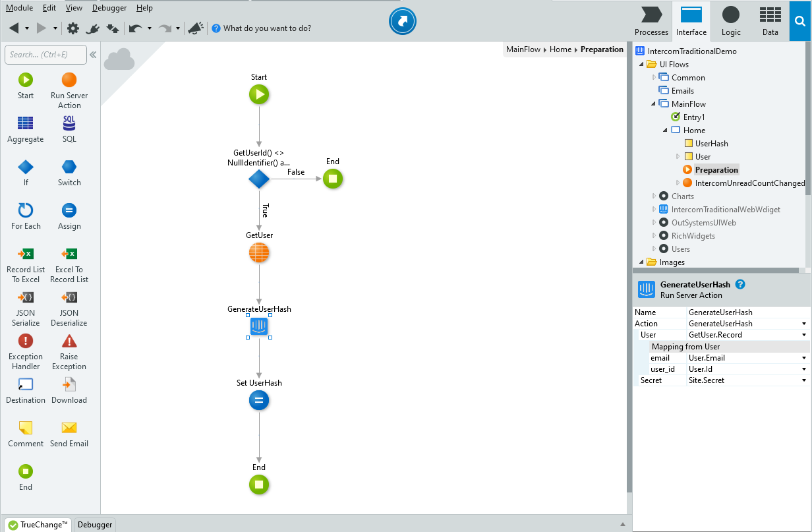Pick the End tool from toolbox
Image resolution: width=812 pixels, height=532 pixels.
[x=26, y=478]
